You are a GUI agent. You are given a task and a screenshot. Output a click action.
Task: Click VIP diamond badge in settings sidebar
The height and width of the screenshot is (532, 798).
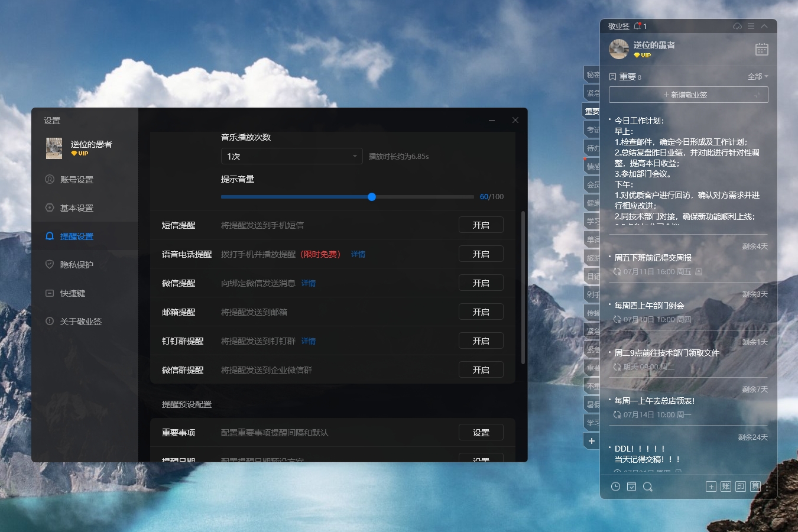point(79,153)
